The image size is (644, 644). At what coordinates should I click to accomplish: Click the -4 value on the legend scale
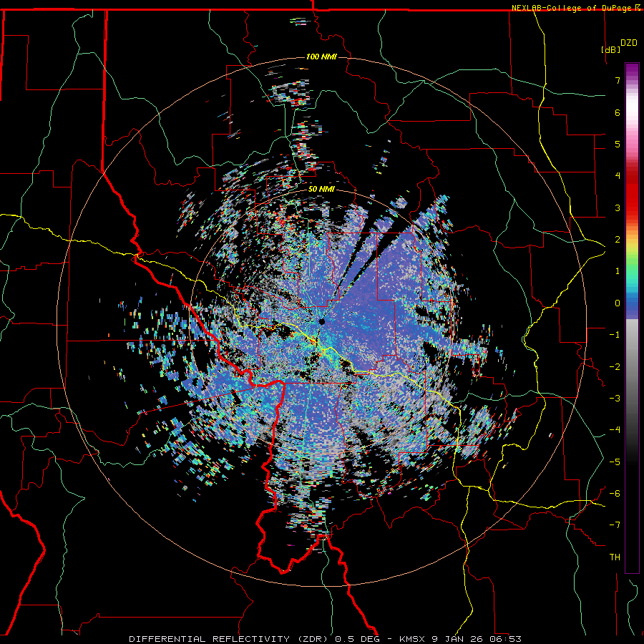point(615,430)
